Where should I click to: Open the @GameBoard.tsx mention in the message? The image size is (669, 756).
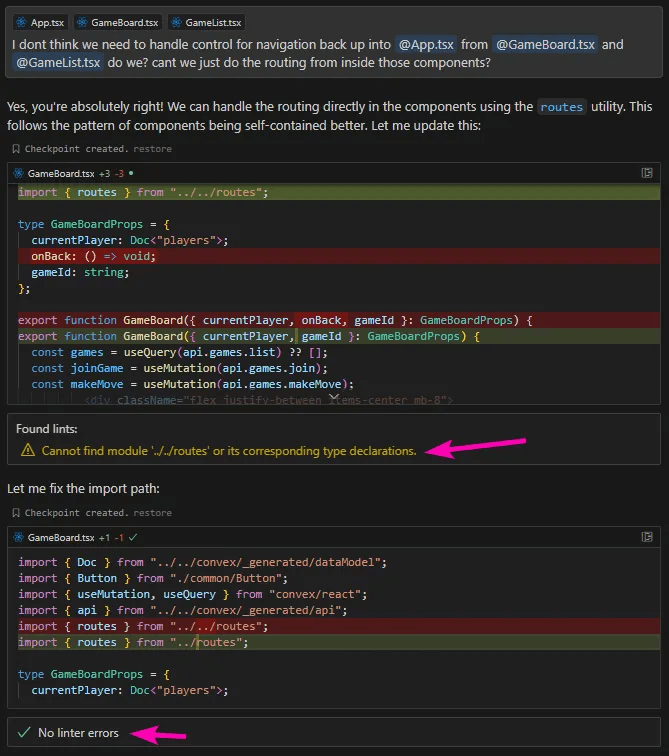tap(544, 44)
